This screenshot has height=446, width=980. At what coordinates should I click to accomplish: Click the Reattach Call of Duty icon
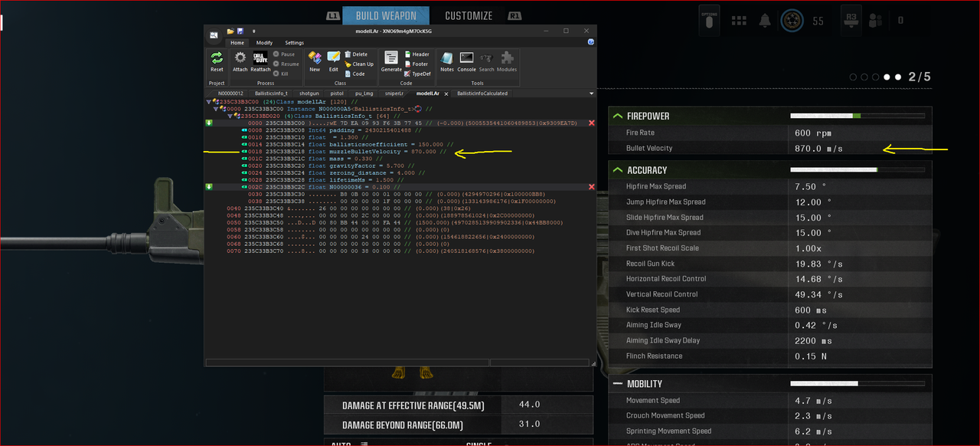click(260, 58)
